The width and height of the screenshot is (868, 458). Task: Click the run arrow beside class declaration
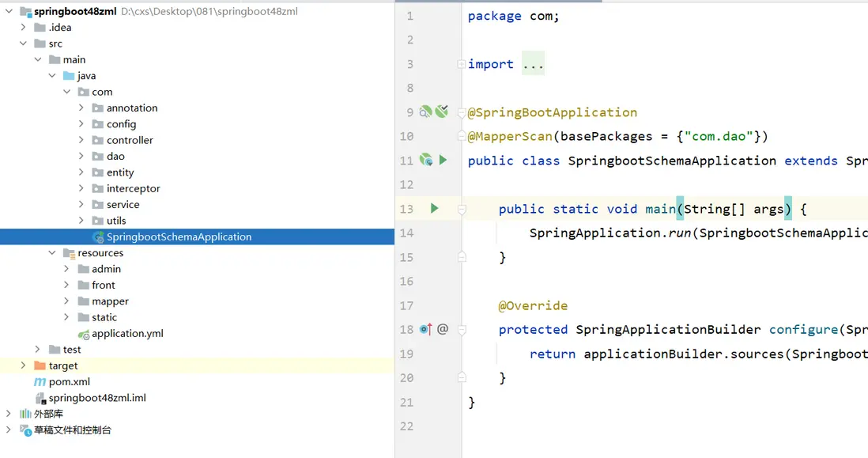pos(443,161)
